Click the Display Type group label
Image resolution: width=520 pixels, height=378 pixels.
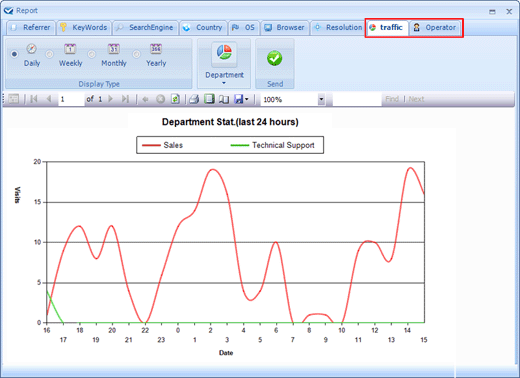point(99,84)
